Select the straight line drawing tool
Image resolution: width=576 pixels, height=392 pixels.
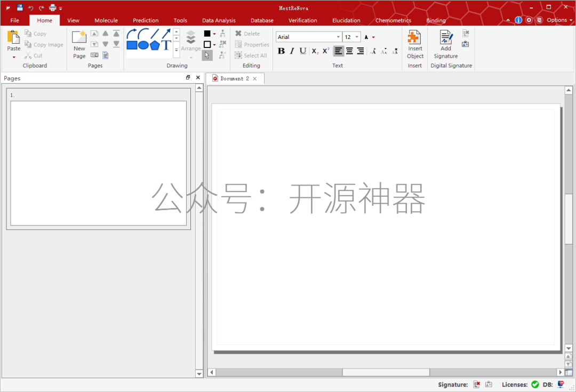pyautogui.click(x=155, y=34)
